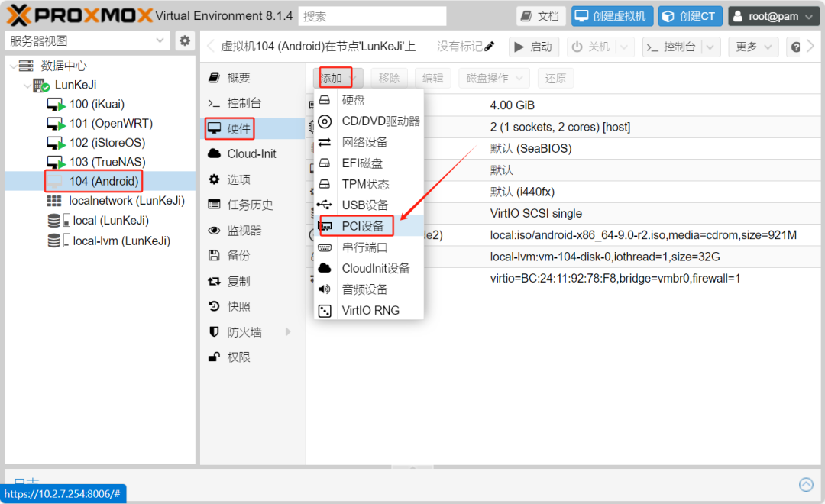Image resolution: width=825 pixels, height=504 pixels.
Task: Click the collapse circle icon in the log panel
Action: [806, 484]
